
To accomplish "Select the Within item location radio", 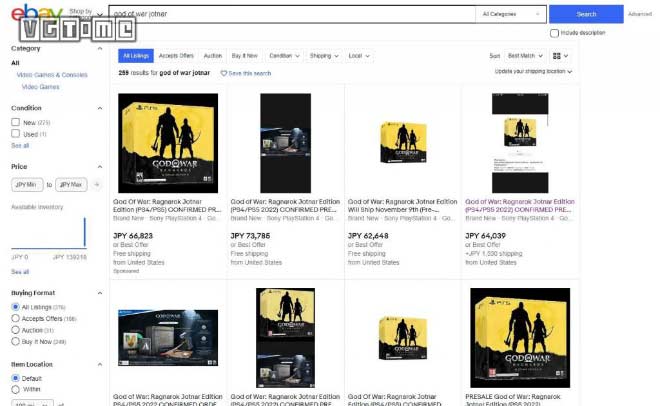I will pyautogui.click(x=16, y=389).
